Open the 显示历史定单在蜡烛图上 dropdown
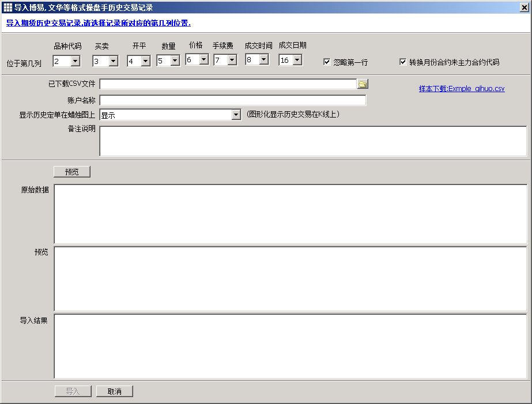Viewport: 532px width, 404px height. [x=236, y=115]
